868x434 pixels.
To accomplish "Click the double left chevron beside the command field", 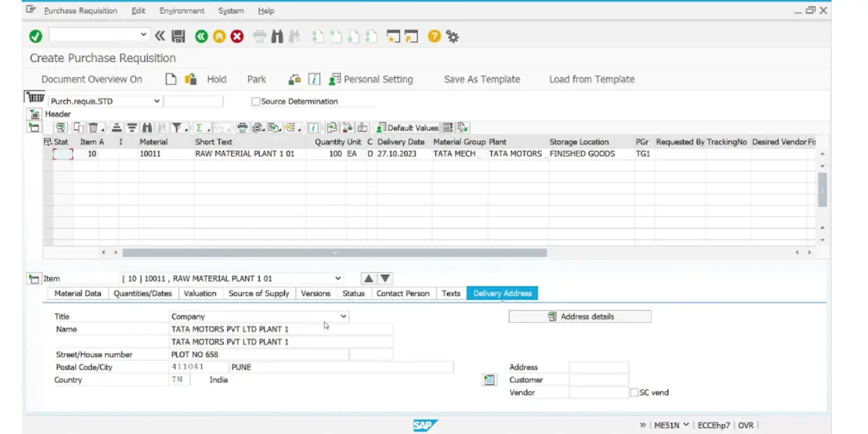I will (x=160, y=36).
